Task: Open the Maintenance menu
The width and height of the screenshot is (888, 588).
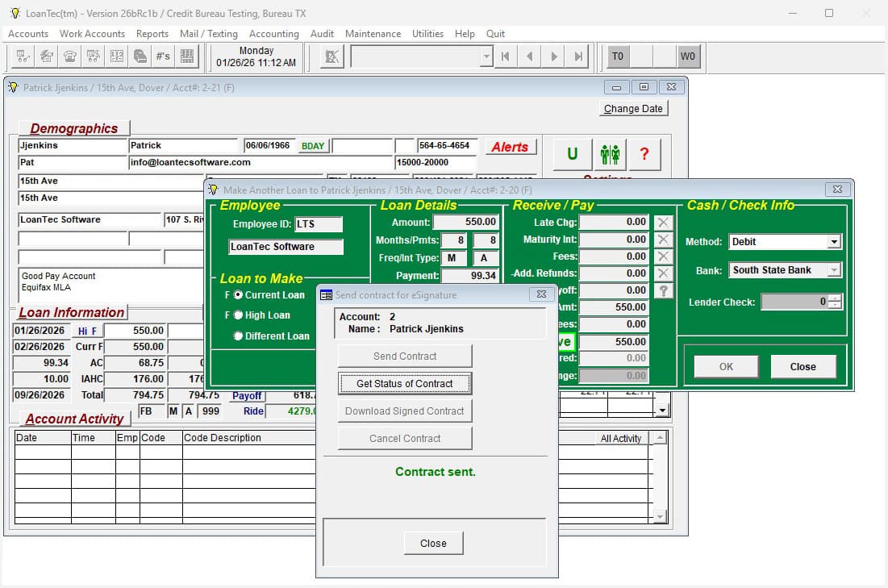Action: (x=373, y=33)
